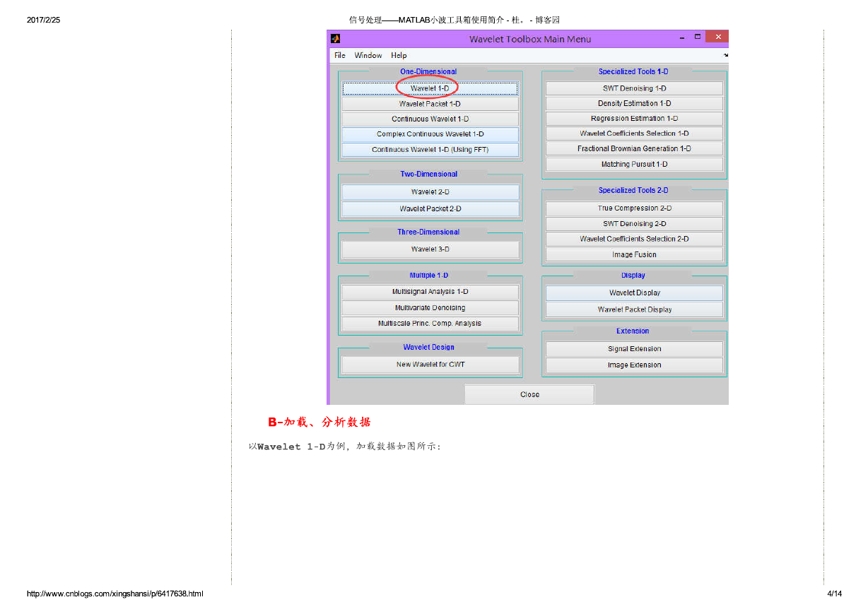Launch the Image Fusion tool
Viewport: 868px width, 614px height.
634,254
